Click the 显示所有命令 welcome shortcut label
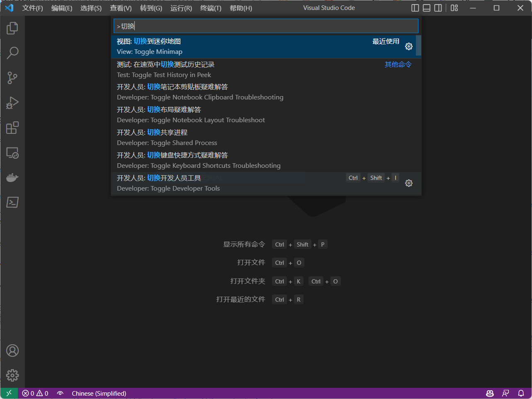Image resolution: width=532 pixels, height=399 pixels. [x=244, y=244]
